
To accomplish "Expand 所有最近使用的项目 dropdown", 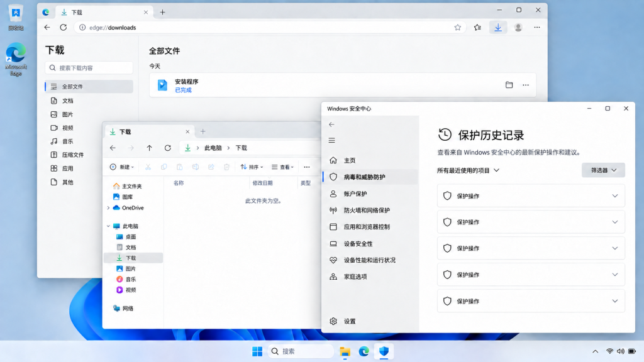I will (468, 170).
